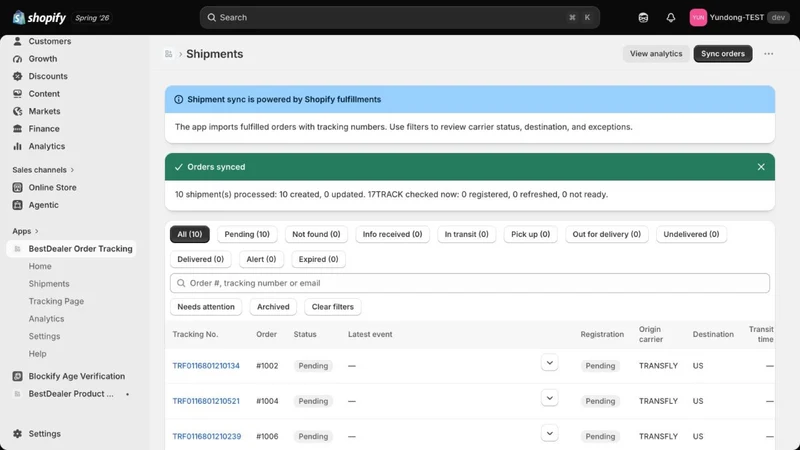Open Settings in the app submenu
This screenshot has height=450, width=800.
(x=44, y=336)
